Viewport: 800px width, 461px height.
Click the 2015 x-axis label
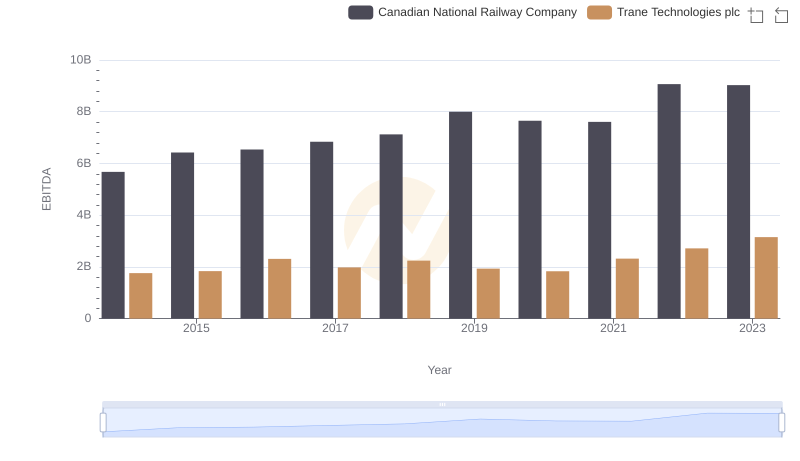pyautogui.click(x=196, y=328)
